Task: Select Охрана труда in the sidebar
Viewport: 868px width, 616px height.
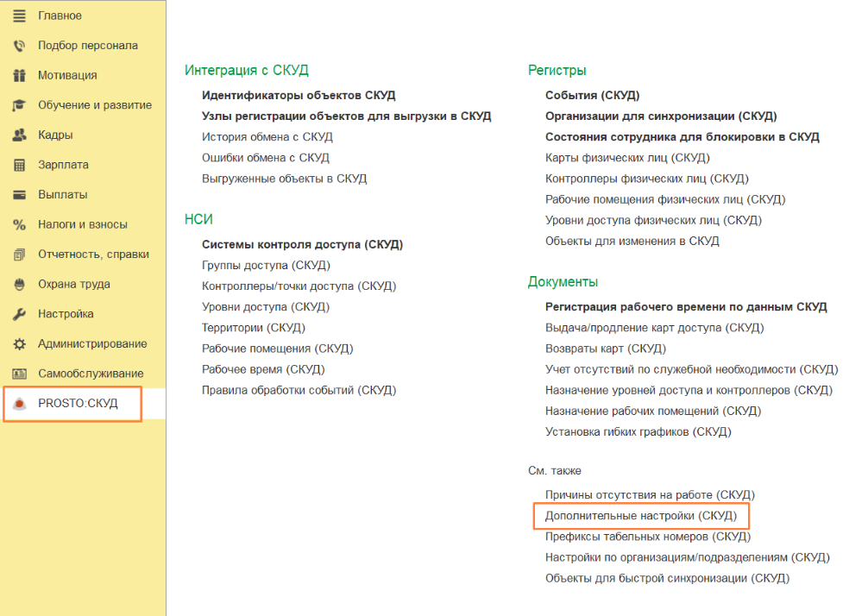Action: (73, 284)
